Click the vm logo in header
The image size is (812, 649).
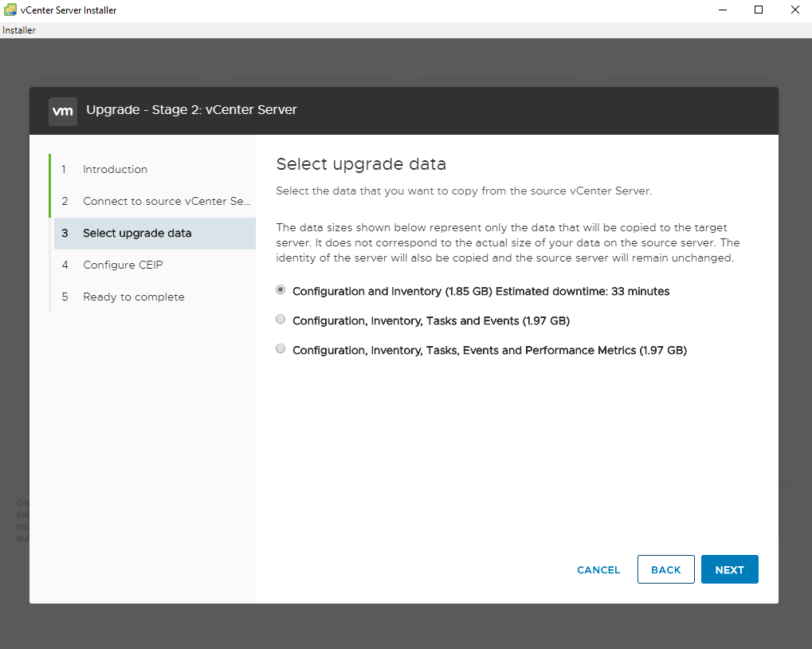click(63, 111)
